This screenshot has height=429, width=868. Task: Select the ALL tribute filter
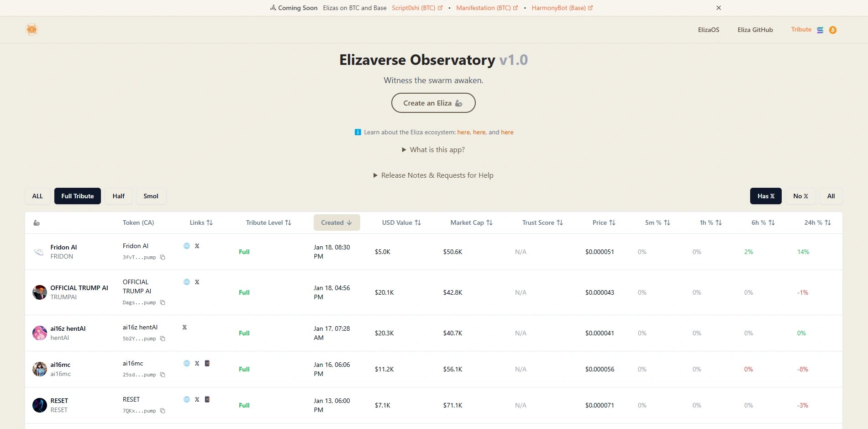click(37, 196)
